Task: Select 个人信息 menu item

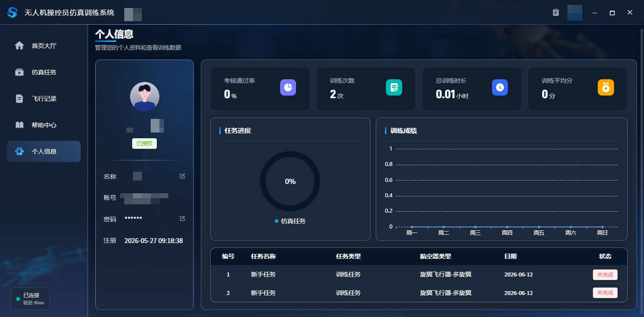Action: [x=44, y=151]
